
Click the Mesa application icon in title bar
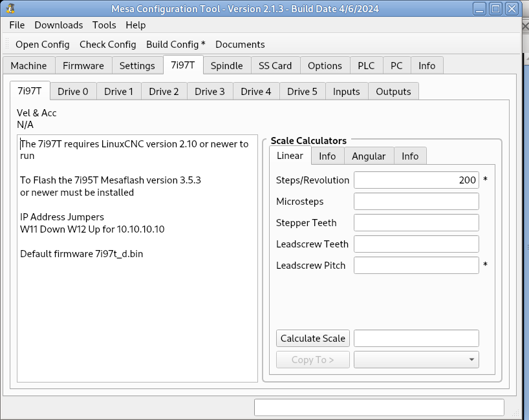point(10,8)
